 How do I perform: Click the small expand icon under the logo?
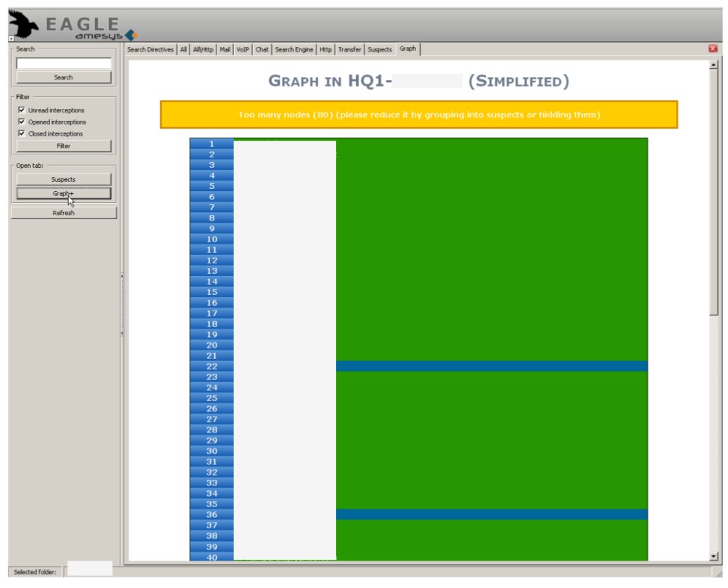pyautogui.click(x=11, y=39)
